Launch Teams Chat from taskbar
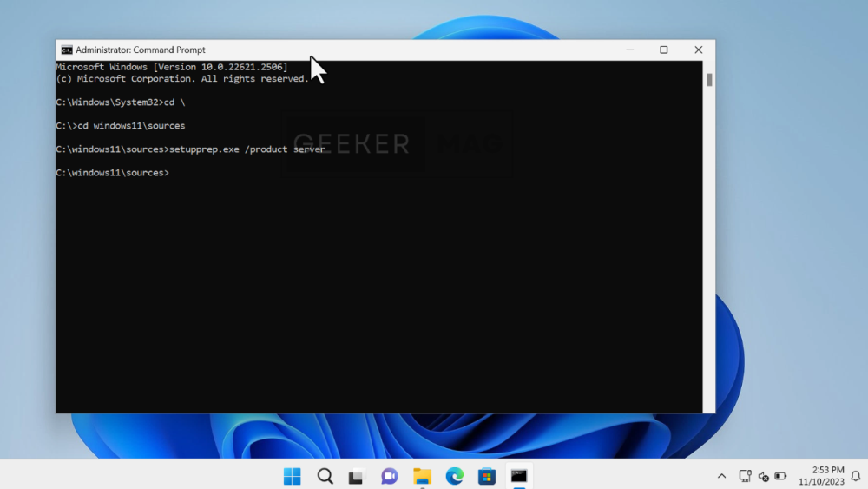Screen dimensions: 868x489 (389, 476)
